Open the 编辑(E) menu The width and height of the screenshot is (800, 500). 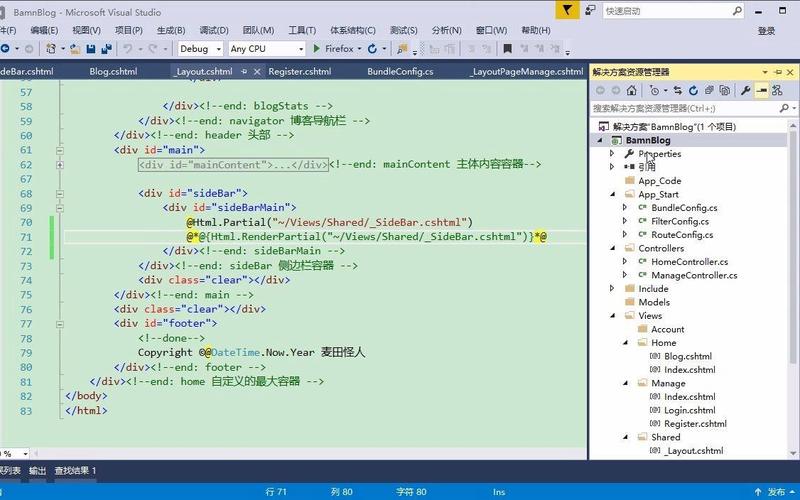(44, 31)
